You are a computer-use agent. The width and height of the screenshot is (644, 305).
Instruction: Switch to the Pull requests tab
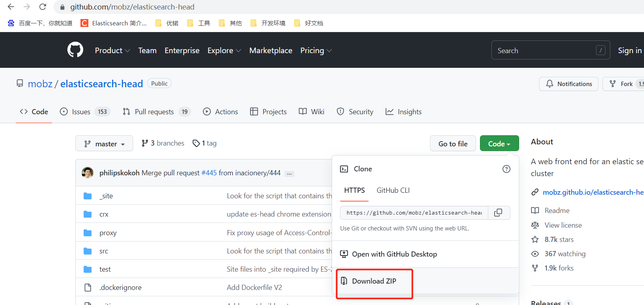coord(157,112)
